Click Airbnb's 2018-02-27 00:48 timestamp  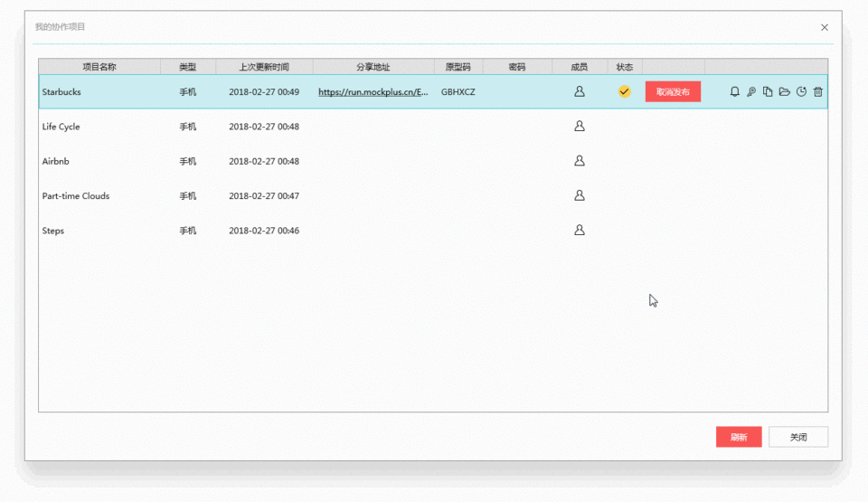click(264, 161)
